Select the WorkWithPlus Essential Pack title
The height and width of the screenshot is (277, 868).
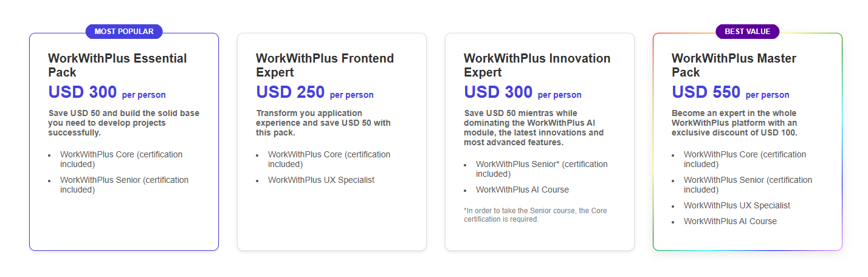click(117, 65)
